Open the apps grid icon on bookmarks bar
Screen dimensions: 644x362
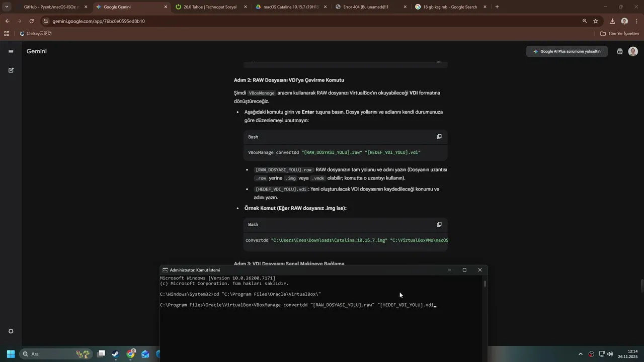(x=7, y=34)
